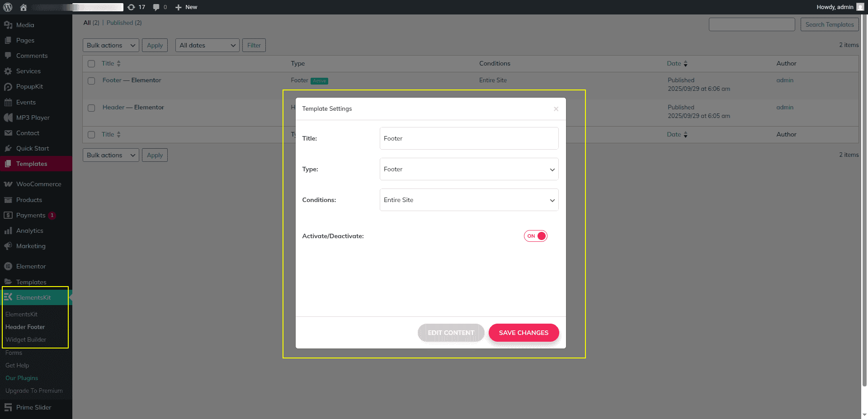Open Header Footer submenu item
This screenshot has width=868, height=419.
coord(25,327)
